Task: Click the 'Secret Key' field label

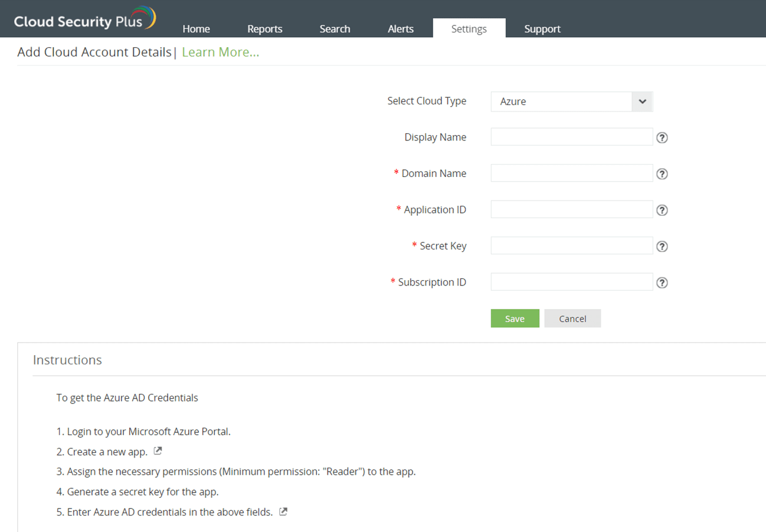Action: click(x=443, y=246)
